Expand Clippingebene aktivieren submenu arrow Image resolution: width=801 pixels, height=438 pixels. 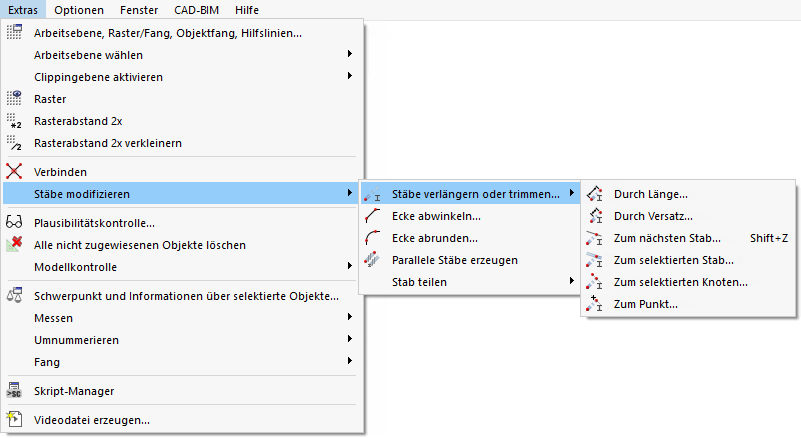pos(350,76)
